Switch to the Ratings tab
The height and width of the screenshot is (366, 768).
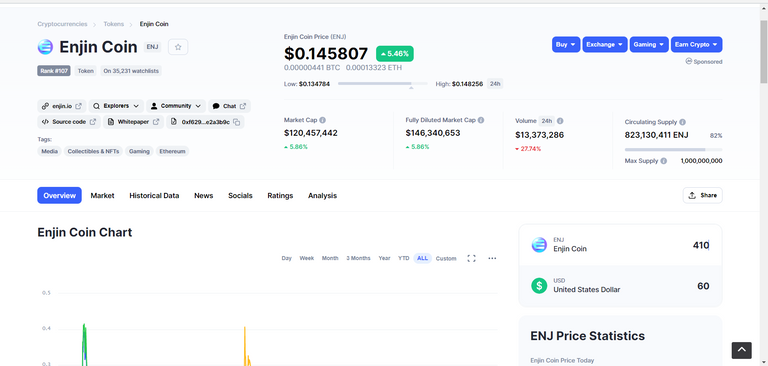[280, 195]
